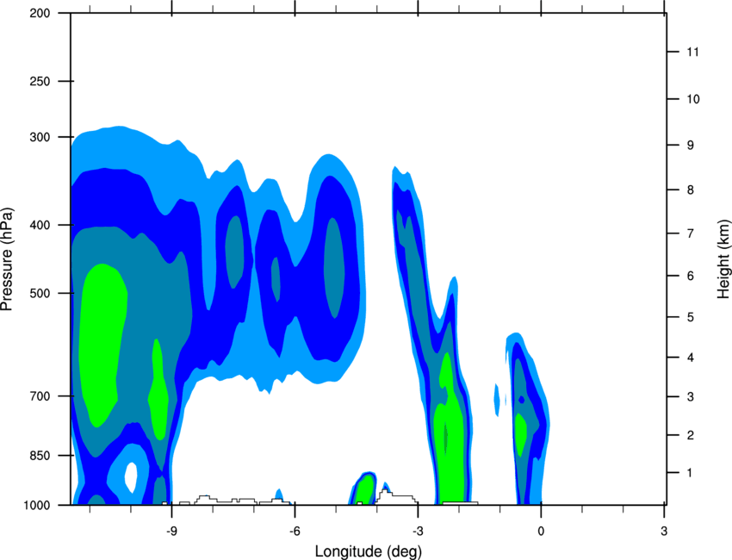Click the 1000 pressure tick label

click(x=37, y=506)
